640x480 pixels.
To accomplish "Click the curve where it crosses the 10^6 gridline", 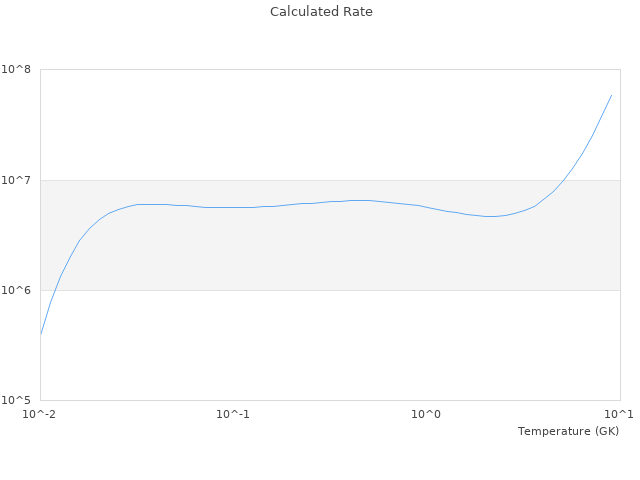I will [55, 290].
